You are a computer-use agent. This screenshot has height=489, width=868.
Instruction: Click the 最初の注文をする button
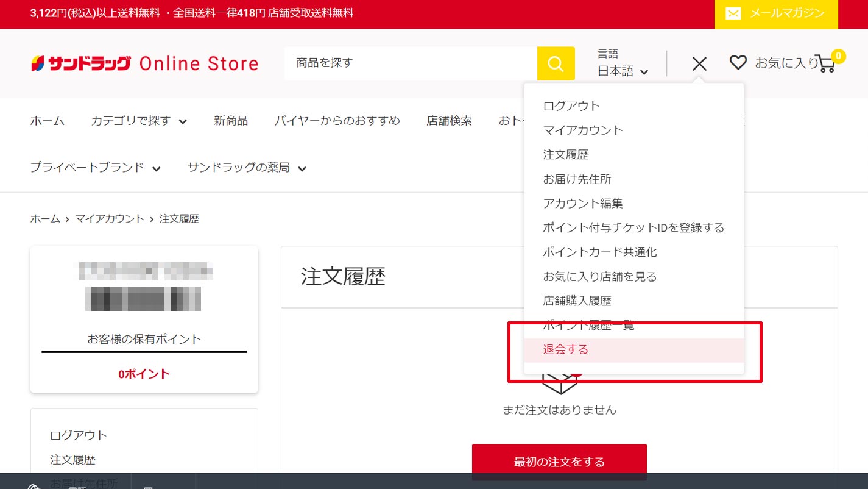(x=559, y=462)
